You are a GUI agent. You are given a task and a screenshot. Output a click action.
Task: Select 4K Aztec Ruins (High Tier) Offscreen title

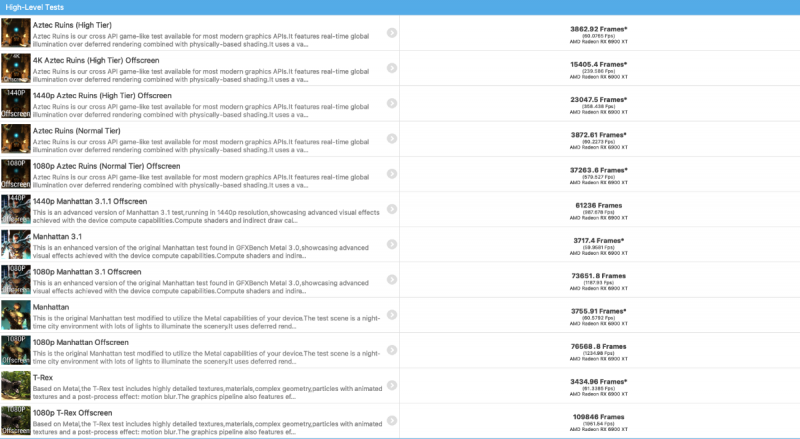point(96,60)
